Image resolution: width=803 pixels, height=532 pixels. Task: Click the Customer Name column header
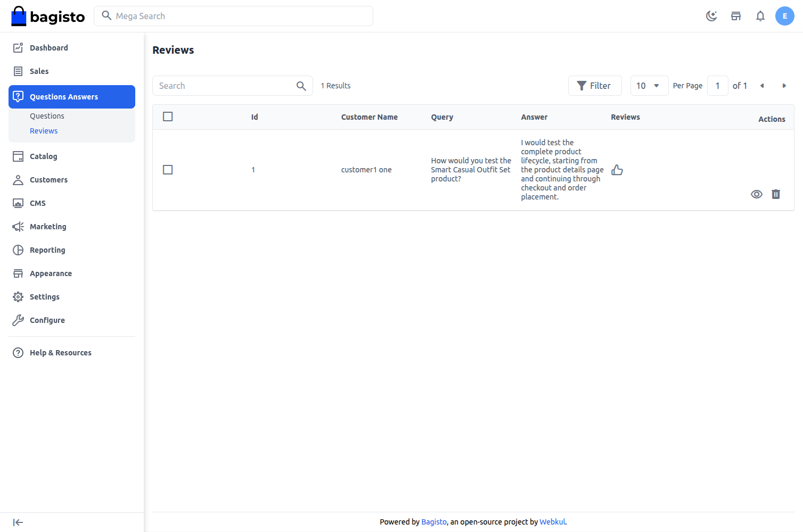pos(370,117)
